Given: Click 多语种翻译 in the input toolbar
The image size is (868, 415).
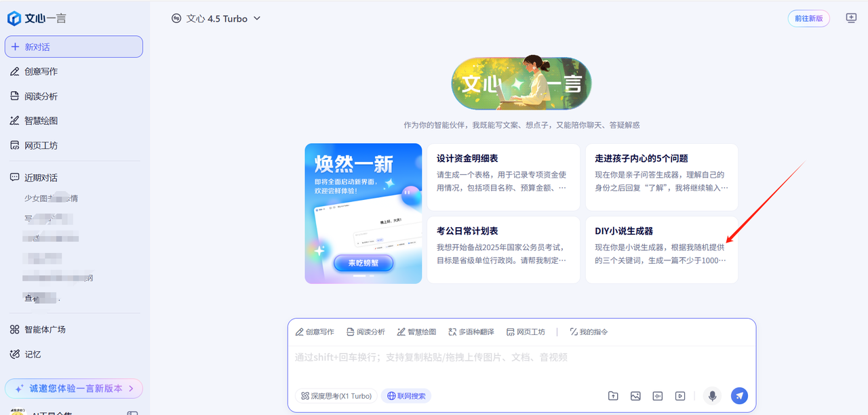Looking at the screenshot, I should pyautogui.click(x=471, y=332).
